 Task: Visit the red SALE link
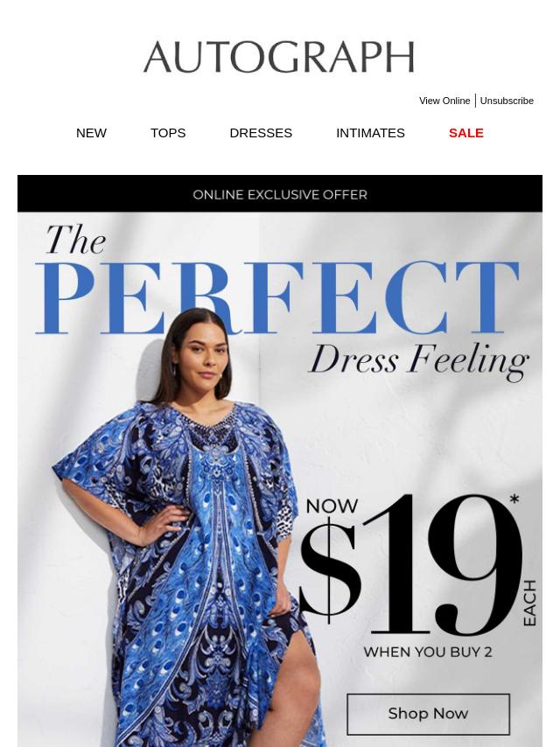(466, 133)
